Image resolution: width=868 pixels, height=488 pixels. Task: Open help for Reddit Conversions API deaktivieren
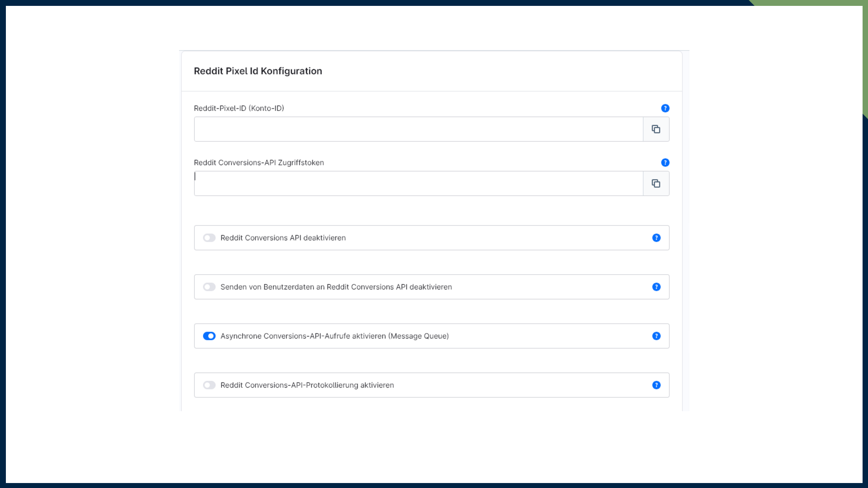(x=656, y=238)
